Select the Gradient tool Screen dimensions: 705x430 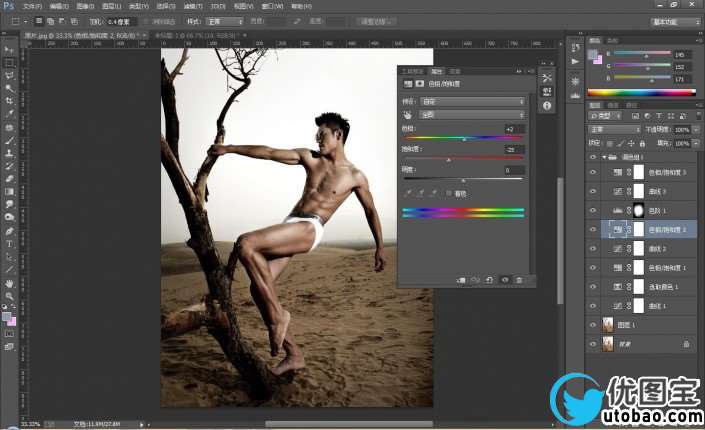click(9, 192)
